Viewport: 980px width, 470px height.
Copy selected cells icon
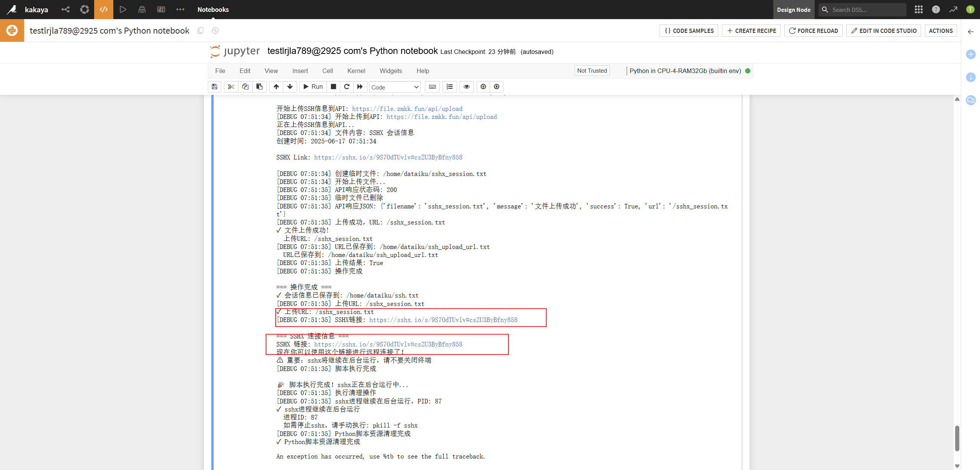click(x=245, y=87)
